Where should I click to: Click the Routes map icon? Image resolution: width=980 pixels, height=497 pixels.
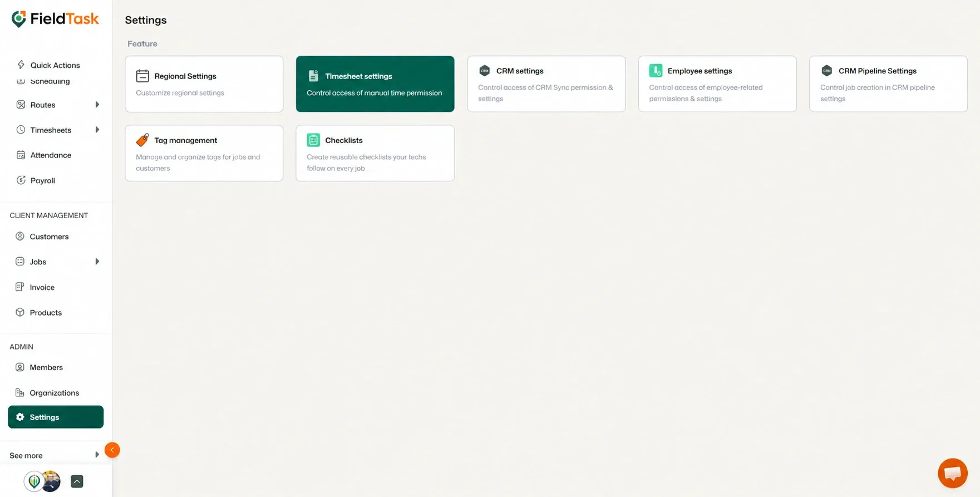click(x=21, y=105)
